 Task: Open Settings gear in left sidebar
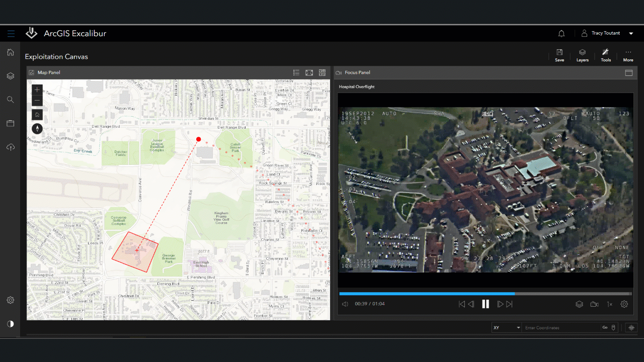click(11, 300)
